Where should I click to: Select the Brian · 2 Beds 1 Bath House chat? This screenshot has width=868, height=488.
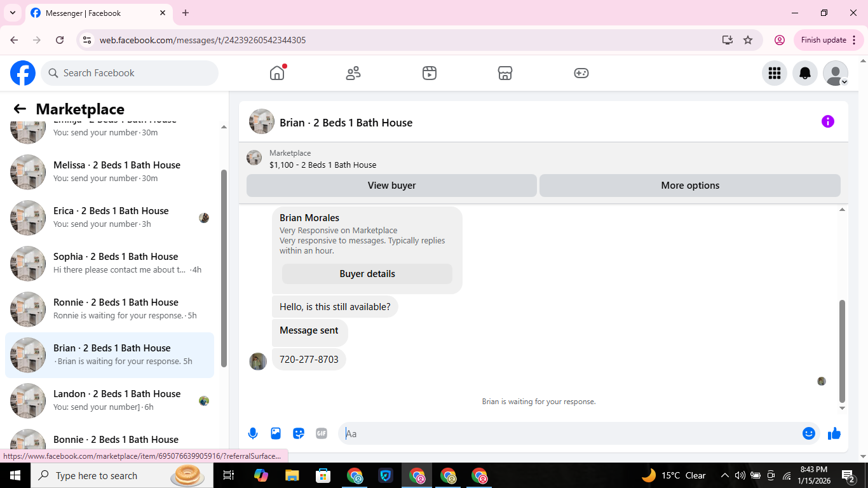pos(109,355)
